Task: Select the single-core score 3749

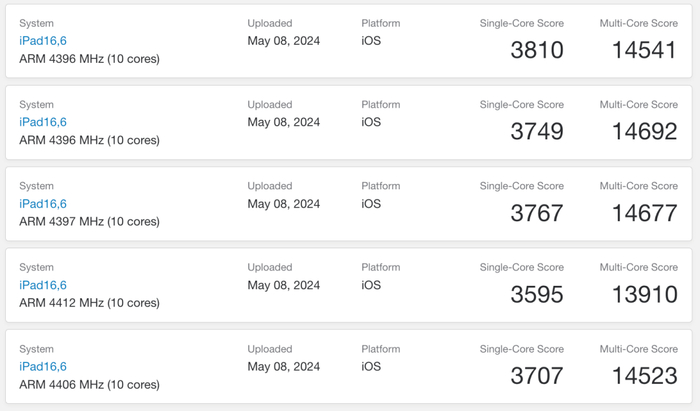Action: coord(536,132)
